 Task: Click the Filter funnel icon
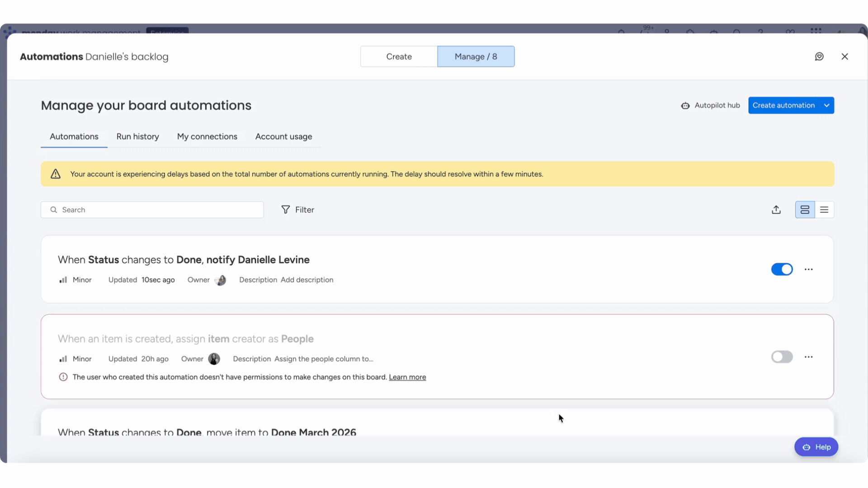(x=286, y=210)
